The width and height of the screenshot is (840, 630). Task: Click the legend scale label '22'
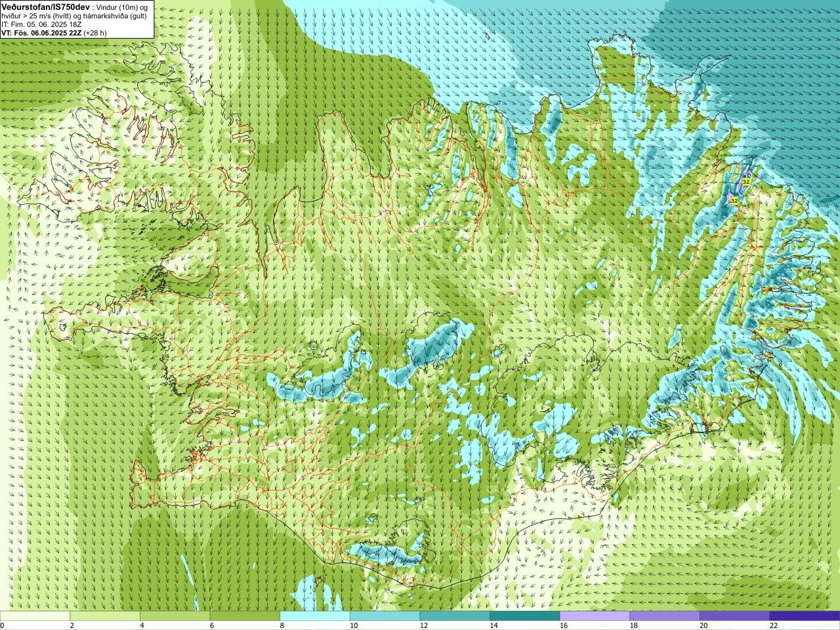[774, 625]
